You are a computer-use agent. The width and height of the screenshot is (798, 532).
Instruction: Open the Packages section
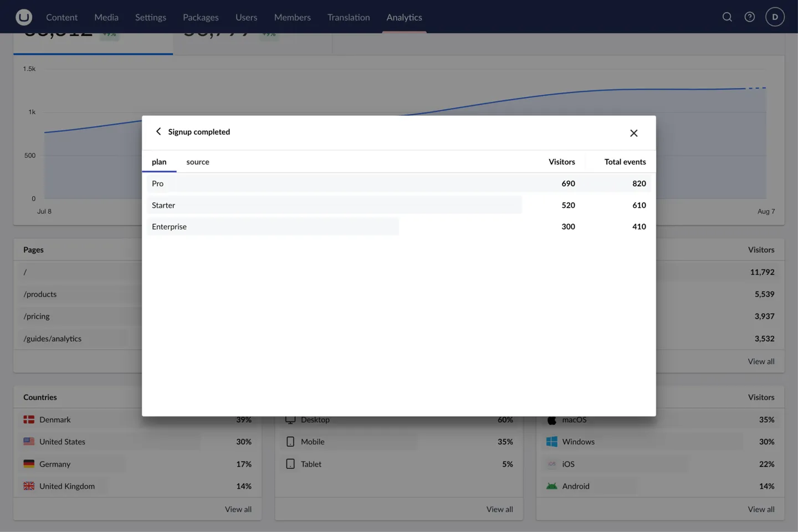201,17
